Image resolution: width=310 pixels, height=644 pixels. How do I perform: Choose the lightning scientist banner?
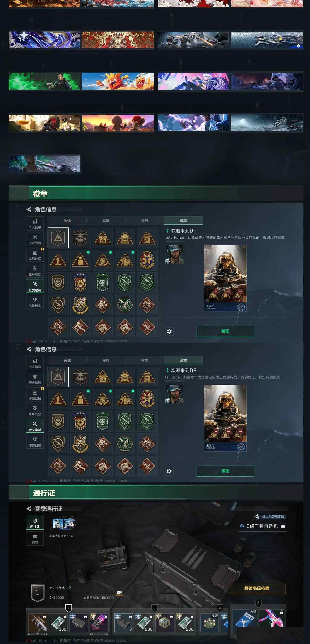click(193, 123)
